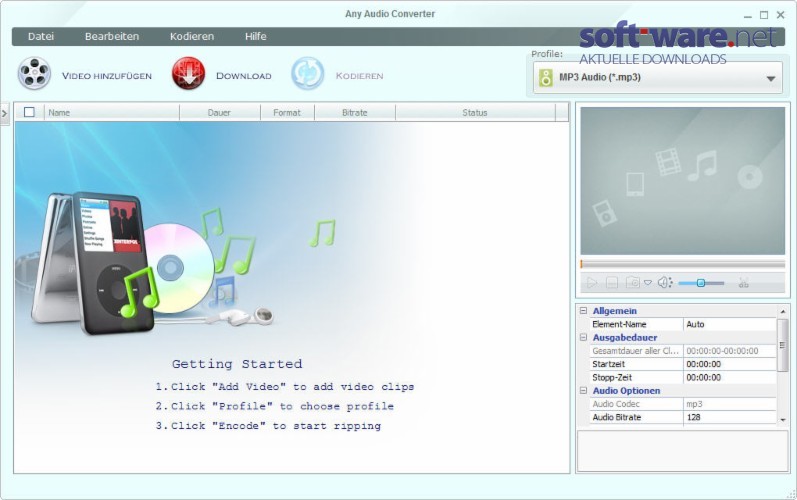Click the properties panel scroll up arrow

point(783,311)
